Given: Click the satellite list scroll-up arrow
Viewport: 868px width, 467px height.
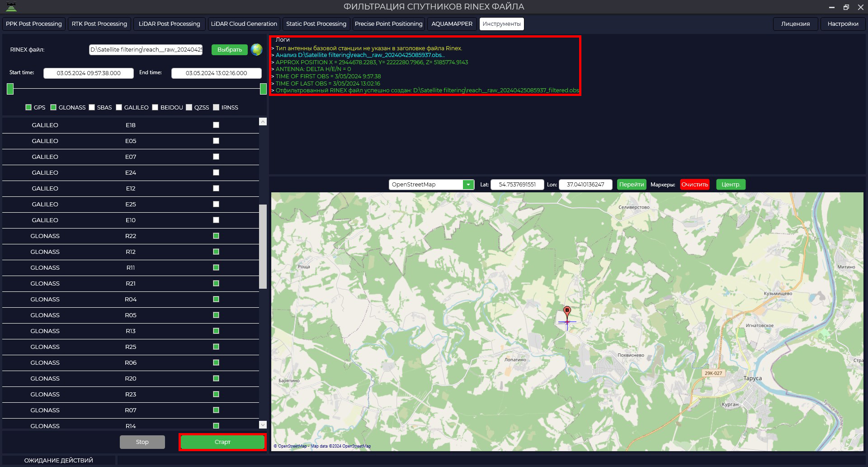Looking at the screenshot, I should tap(263, 121).
